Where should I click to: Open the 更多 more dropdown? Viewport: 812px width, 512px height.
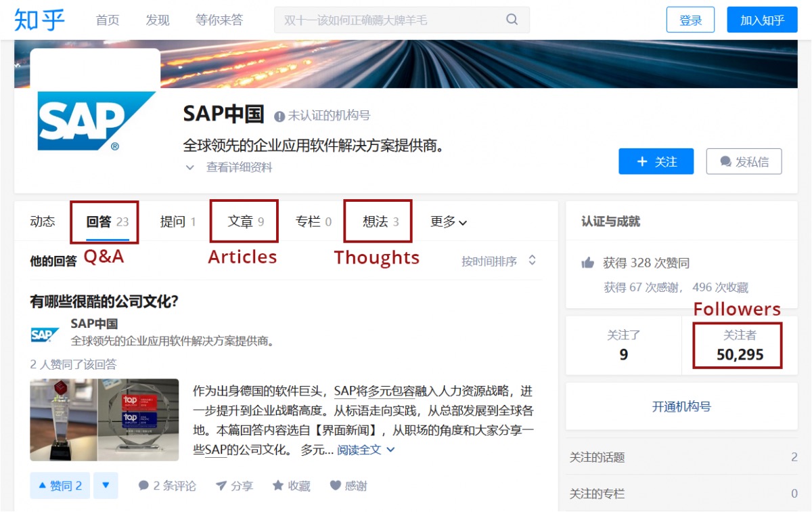click(x=449, y=221)
